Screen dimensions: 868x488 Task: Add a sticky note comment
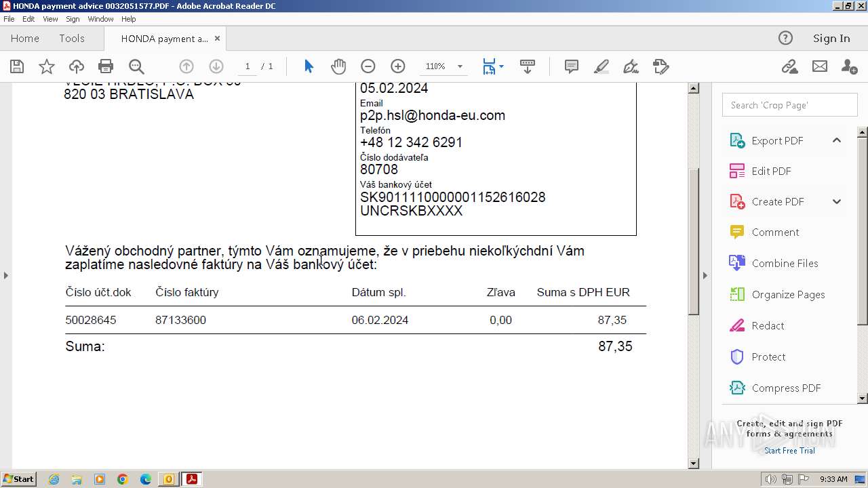pos(572,66)
